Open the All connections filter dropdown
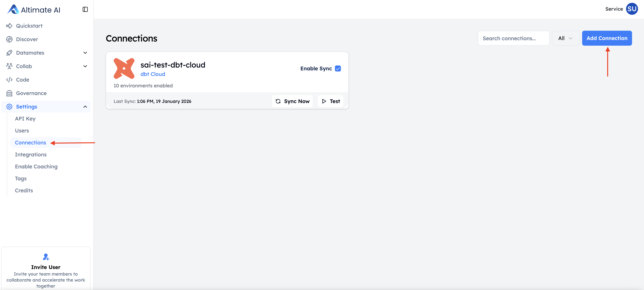Viewport: 644px width, 290px height. [566, 38]
